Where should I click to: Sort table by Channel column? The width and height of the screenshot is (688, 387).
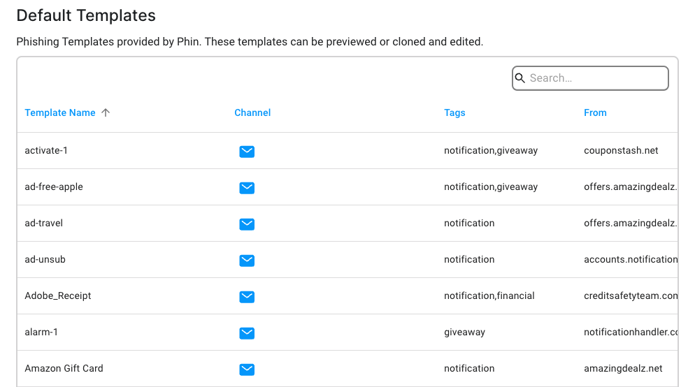pyautogui.click(x=252, y=113)
